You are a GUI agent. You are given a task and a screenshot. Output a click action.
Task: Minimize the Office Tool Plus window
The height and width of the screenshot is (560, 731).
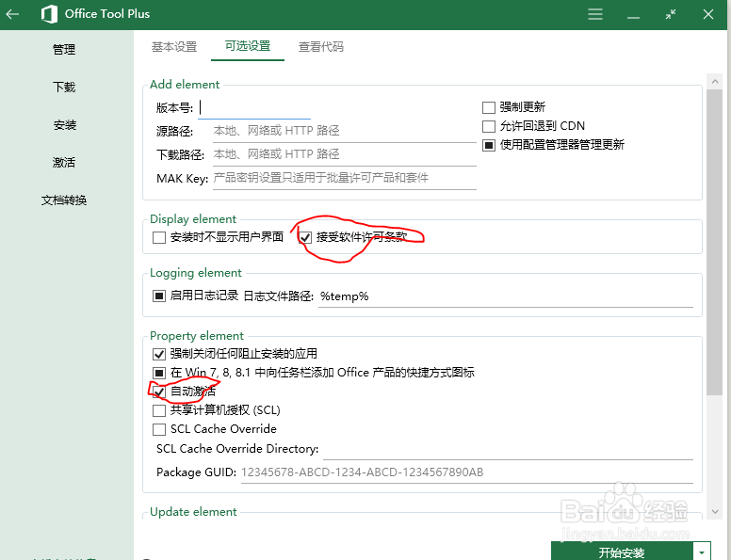point(633,17)
